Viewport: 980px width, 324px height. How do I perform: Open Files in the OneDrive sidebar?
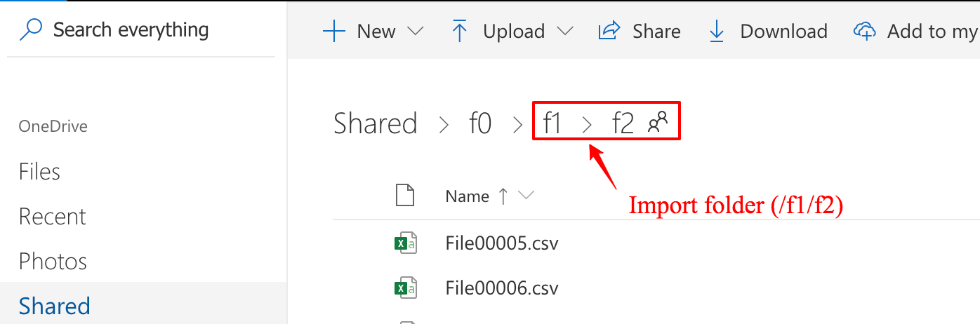coord(39,172)
